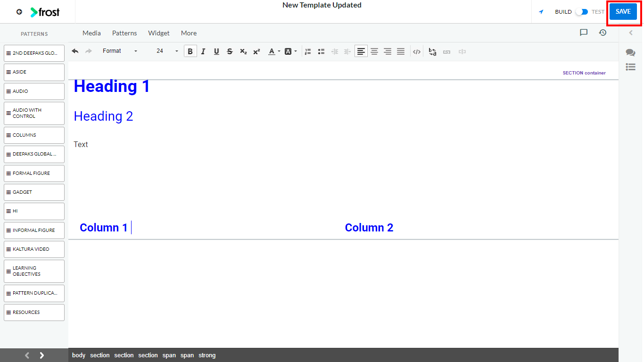Toggle underline formatting

point(216,51)
